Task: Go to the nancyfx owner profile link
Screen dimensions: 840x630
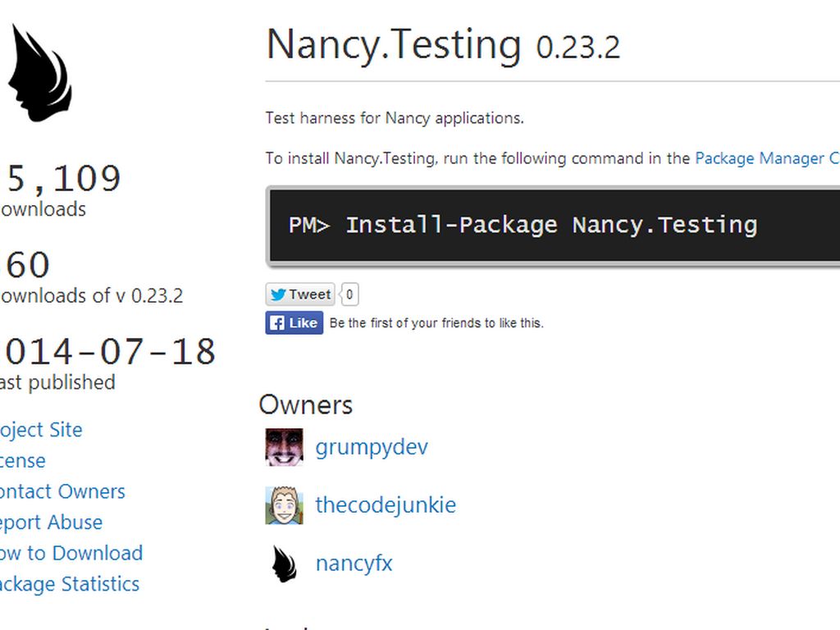Action: click(354, 564)
